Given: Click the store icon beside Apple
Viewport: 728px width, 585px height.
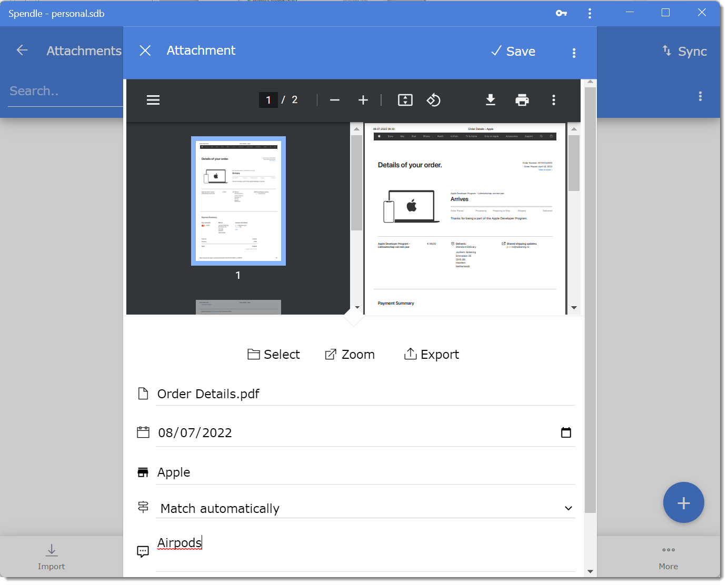Looking at the screenshot, I should coord(143,472).
